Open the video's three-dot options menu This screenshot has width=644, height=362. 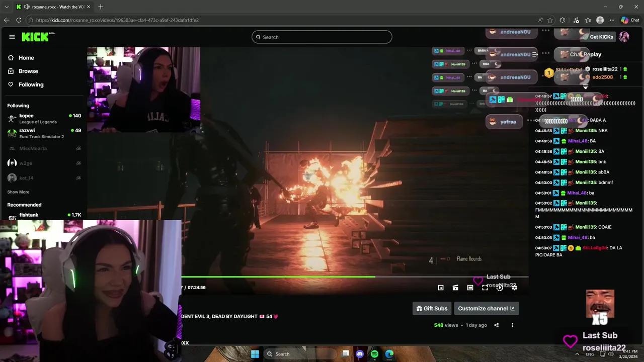click(512, 325)
